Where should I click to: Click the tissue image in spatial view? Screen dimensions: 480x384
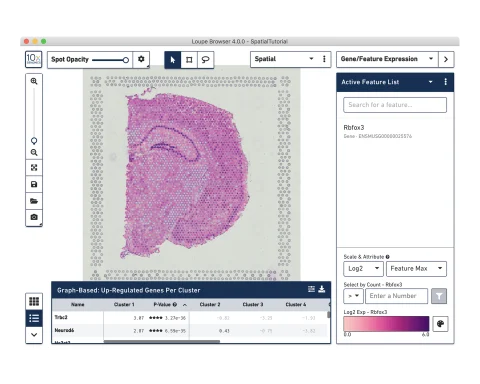point(187,173)
